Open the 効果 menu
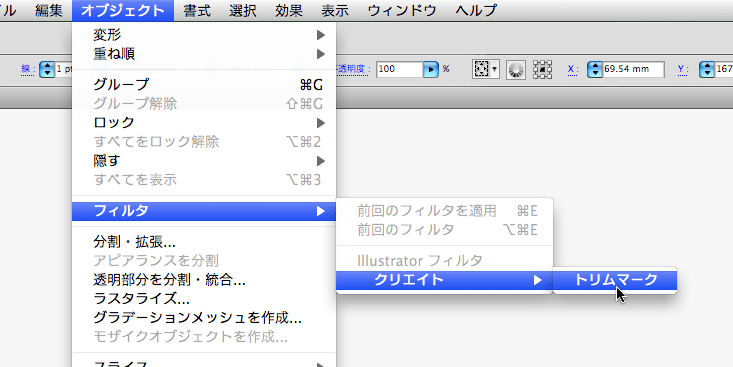 289,10
